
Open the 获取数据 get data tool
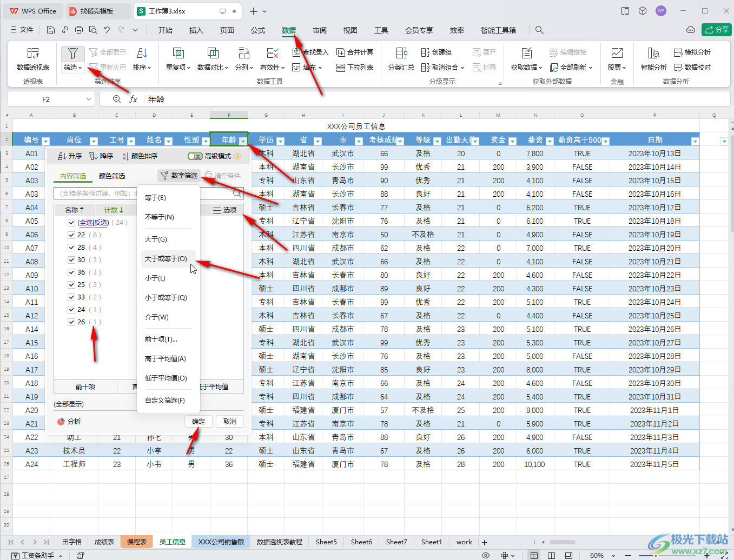pos(527,59)
